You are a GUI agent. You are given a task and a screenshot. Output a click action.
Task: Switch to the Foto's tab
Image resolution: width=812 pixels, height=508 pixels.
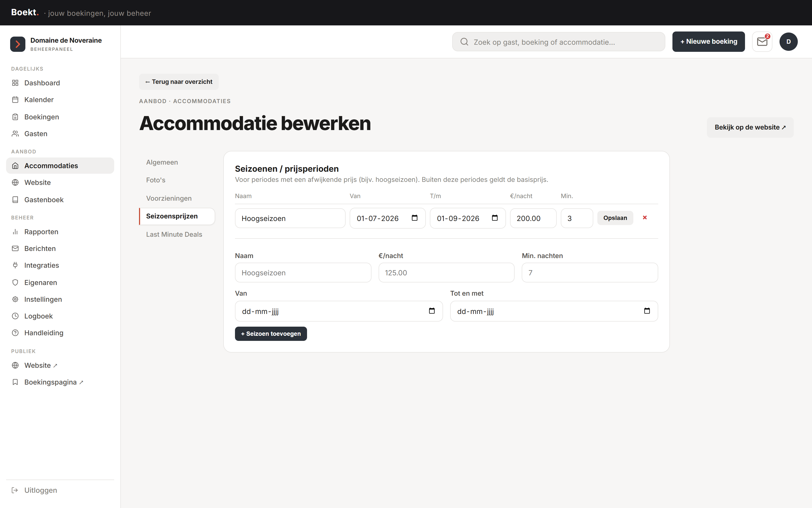pos(177,180)
